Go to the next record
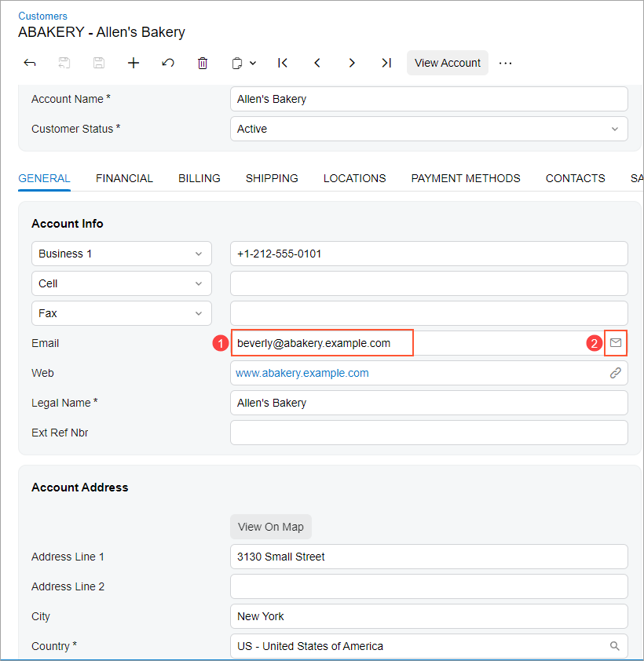 click(x=352, y=63)
